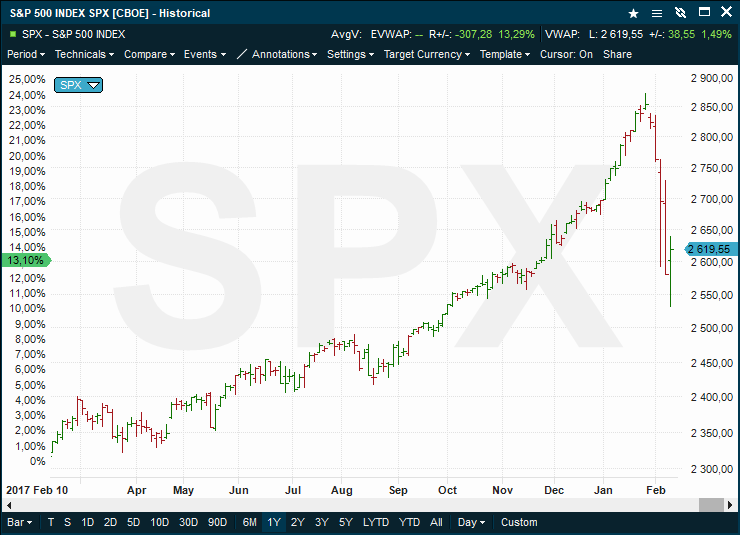Click the unlink chain icon in title bar
Viewport: 740px width, 535px height.
coord(680,13)
